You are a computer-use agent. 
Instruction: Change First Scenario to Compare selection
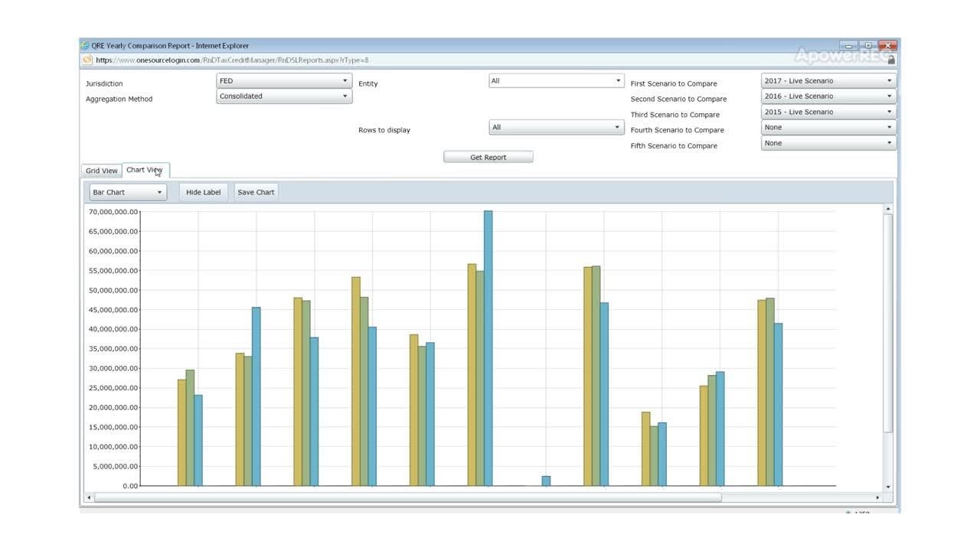click(x=828, y=81)
